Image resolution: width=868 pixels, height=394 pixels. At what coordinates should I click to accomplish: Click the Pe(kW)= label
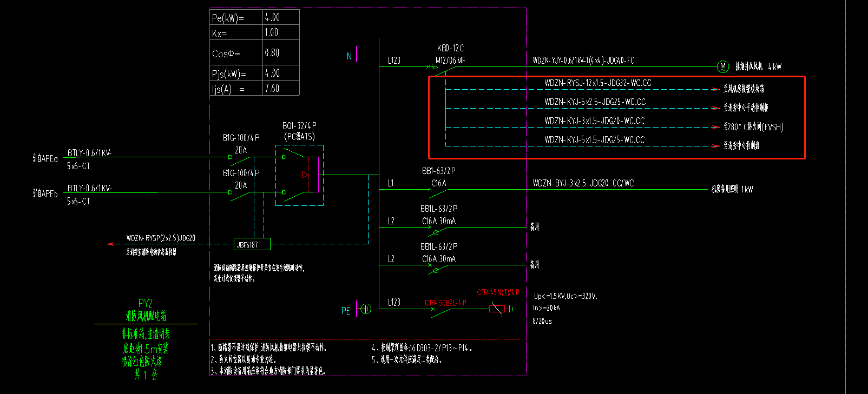(x=228, y=18)
